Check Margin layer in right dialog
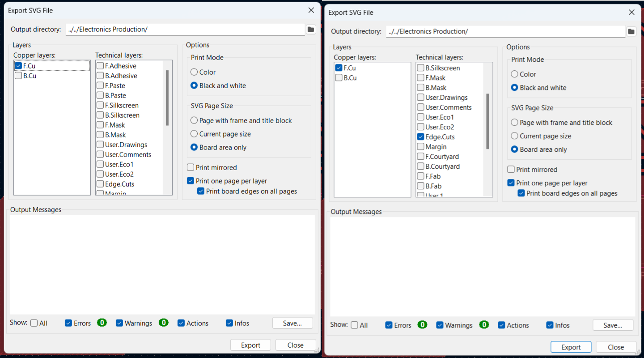The width and height of the screenshot is (644, 358). click(x=420, y=147)
